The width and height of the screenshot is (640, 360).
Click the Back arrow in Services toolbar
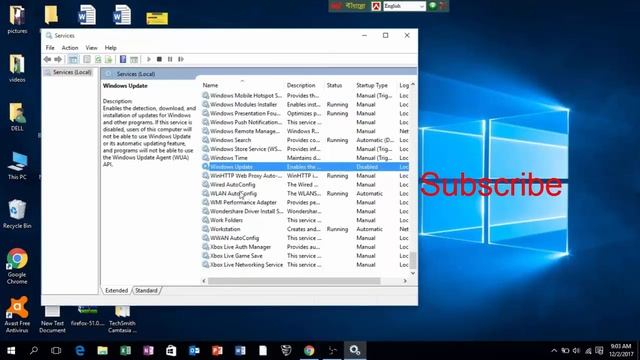tap(47, 59)
